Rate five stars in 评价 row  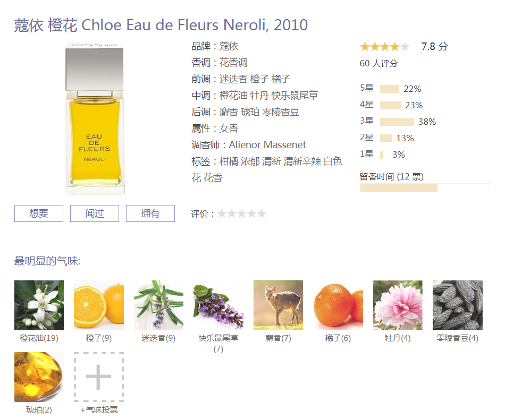(x=262, y=213)
